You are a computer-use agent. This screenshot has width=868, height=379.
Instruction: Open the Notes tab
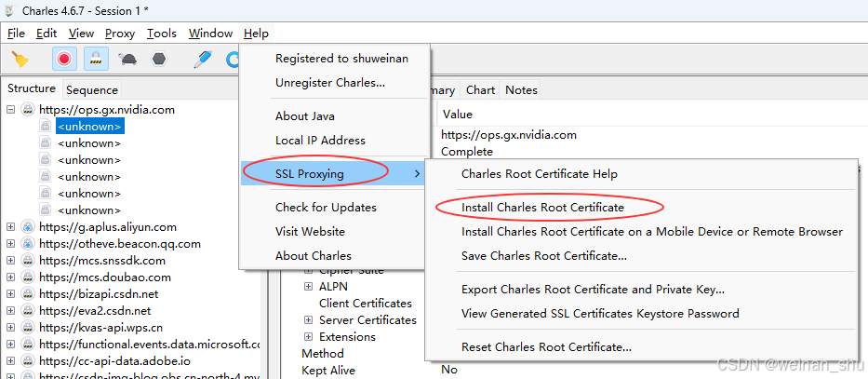pyautogui.click(x=521, y=89)
